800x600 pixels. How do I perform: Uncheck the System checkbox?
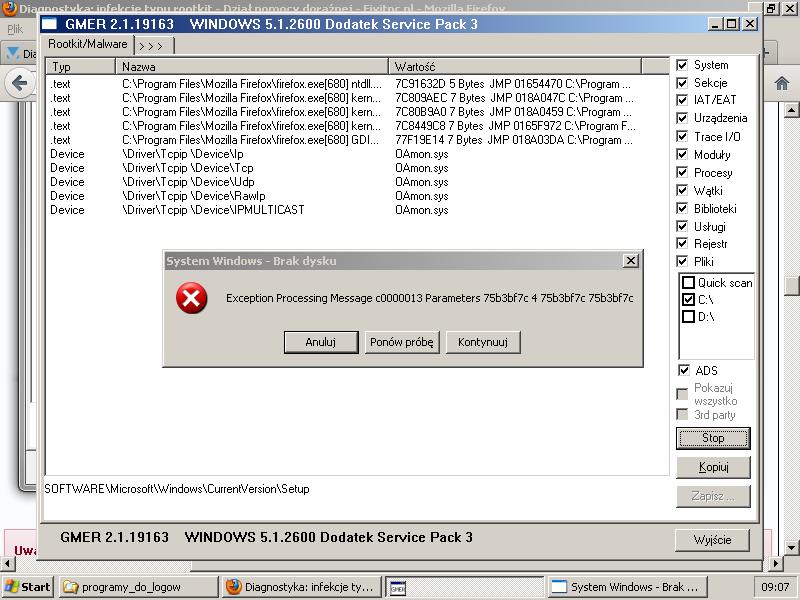(x=682, y=65)
